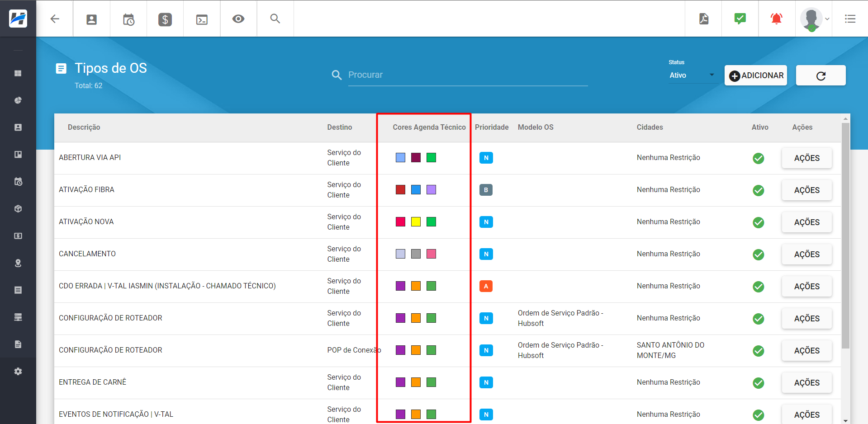The width and height of the screenshot is (868, 424).
Task: Click the Prioridade column header
Action: [x=492, y=127]
